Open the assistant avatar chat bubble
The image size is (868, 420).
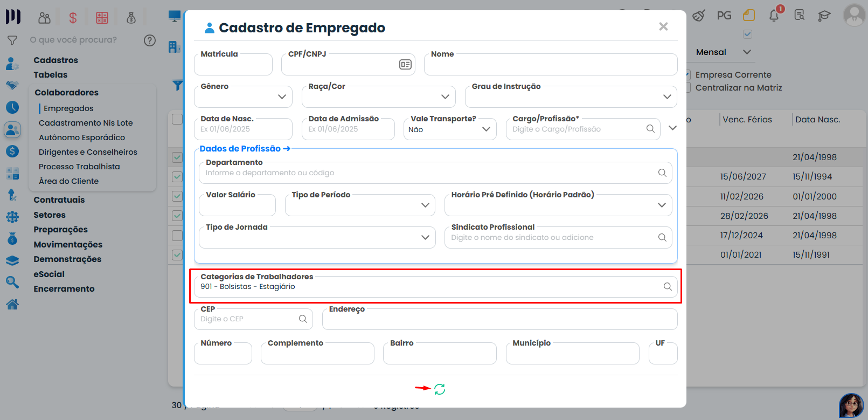(x=851, y=405)
